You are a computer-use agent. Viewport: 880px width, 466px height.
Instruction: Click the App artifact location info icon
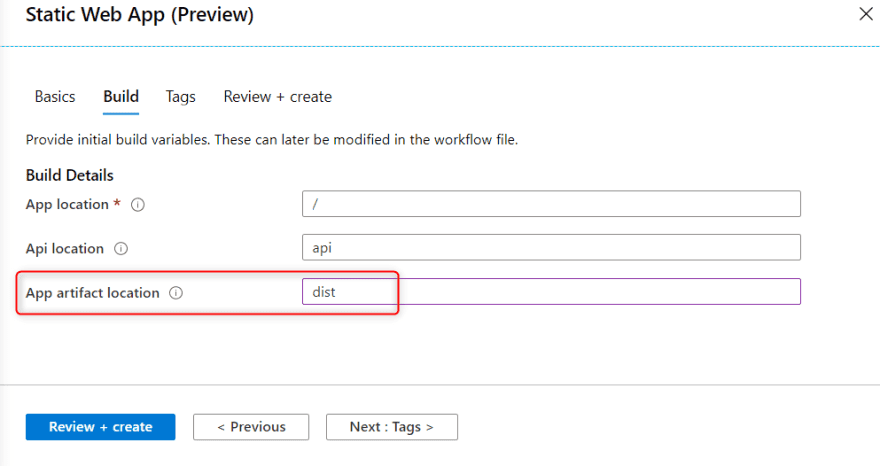pos(176,293)
